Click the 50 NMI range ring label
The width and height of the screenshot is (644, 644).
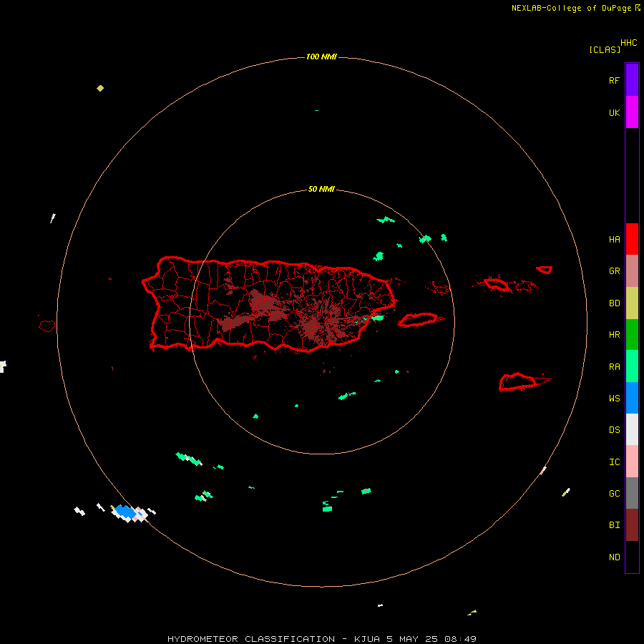[321, 189]
